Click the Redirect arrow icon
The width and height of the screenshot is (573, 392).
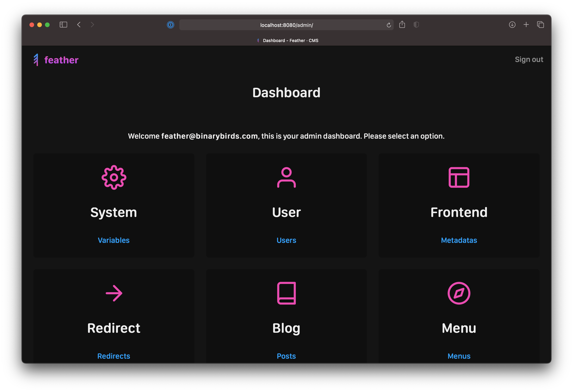114,293
